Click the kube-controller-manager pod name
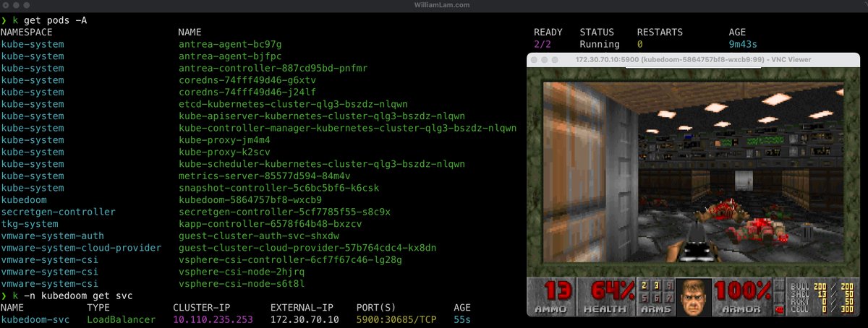868x328 pixels. pyautogui.click(x=348, y=128)
